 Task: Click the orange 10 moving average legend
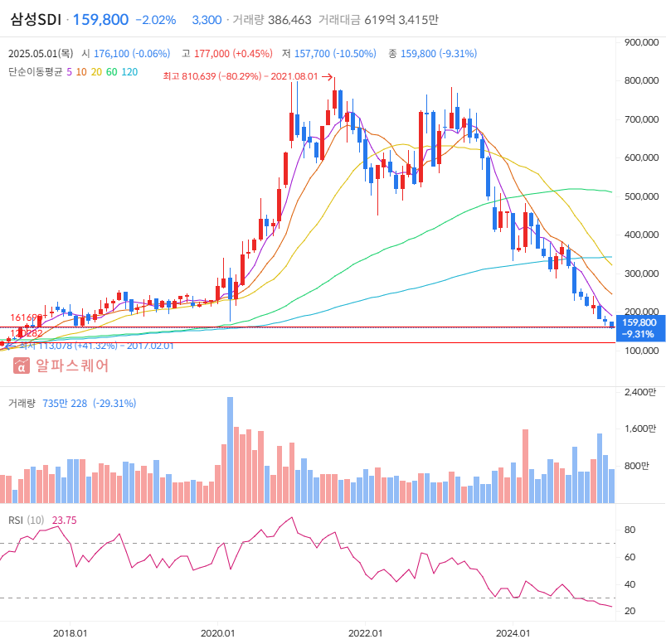(81, 72)
